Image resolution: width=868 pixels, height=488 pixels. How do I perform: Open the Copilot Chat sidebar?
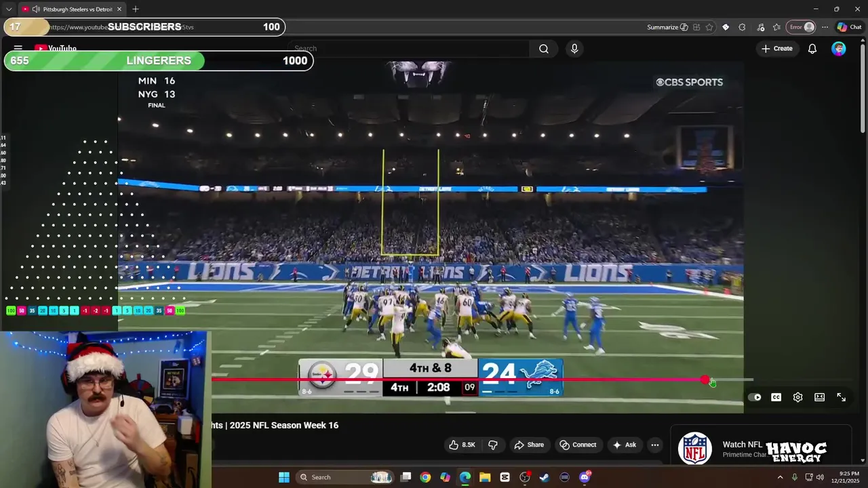coord(849,27)
